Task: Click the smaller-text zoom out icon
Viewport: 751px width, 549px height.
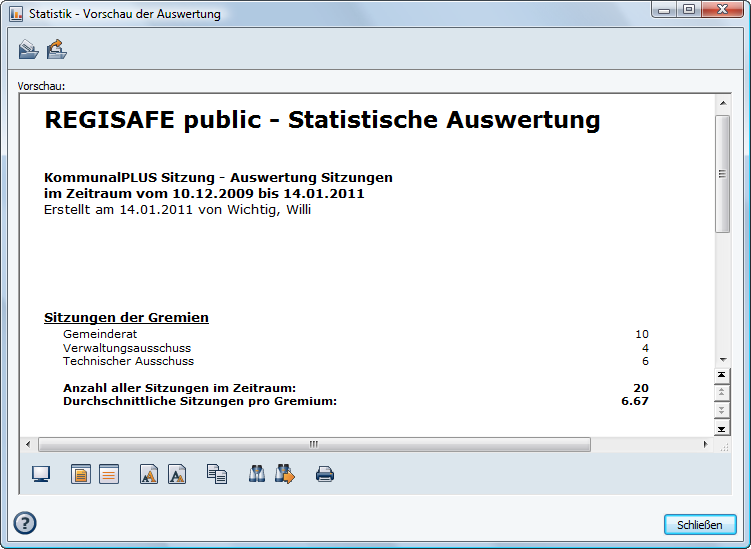Action: [x=177, y=474]
